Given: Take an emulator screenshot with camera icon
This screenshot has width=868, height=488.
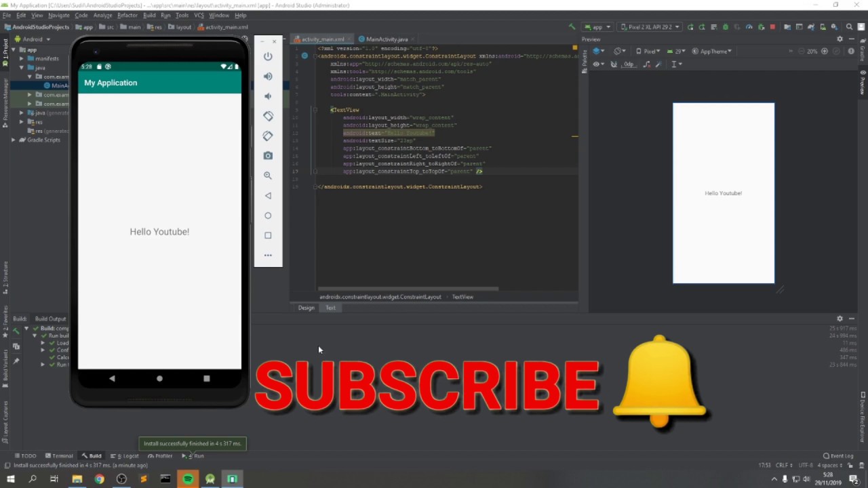Looking at the screenshot, I should pyautogui.click(x=268, y=155).
